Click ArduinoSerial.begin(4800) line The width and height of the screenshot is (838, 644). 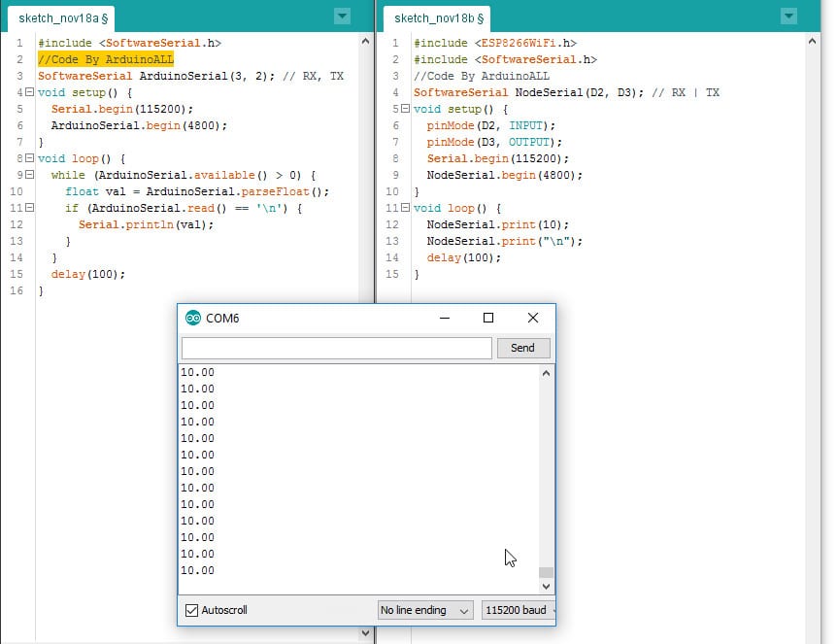[x=139, y=125]
